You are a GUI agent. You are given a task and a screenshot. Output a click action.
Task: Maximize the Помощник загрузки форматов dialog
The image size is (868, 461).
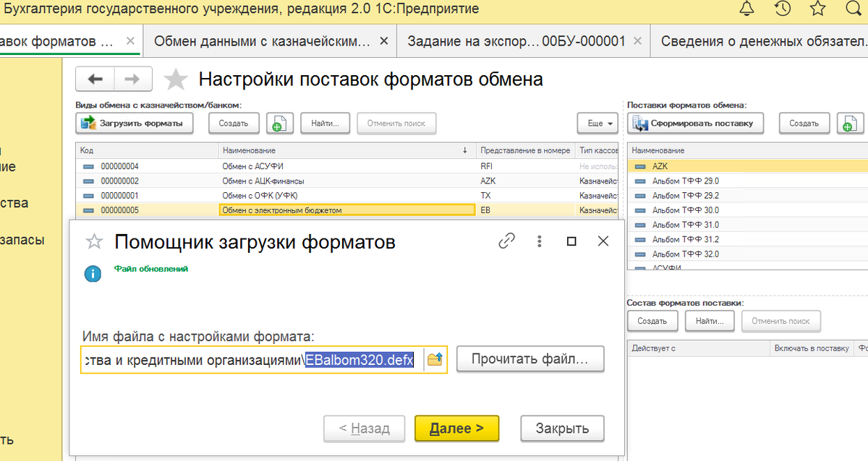click(571, 241)
